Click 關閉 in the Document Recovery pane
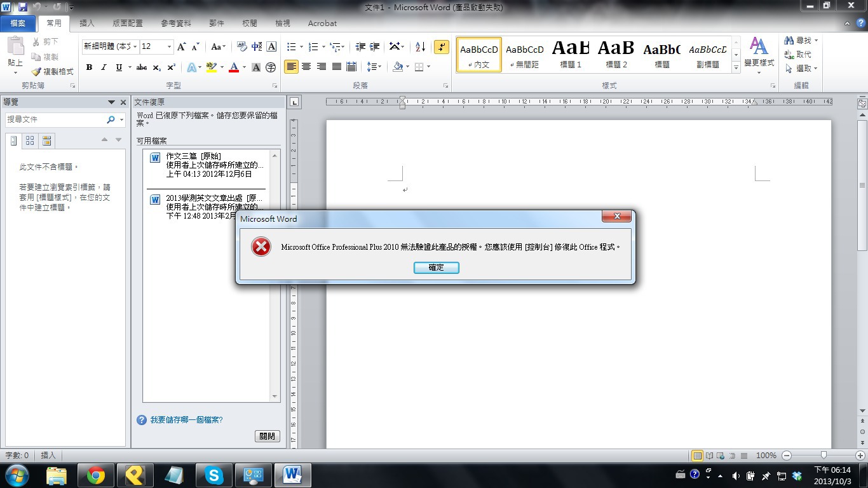This screenshot has height=488, width=868. tap(268, 436)
